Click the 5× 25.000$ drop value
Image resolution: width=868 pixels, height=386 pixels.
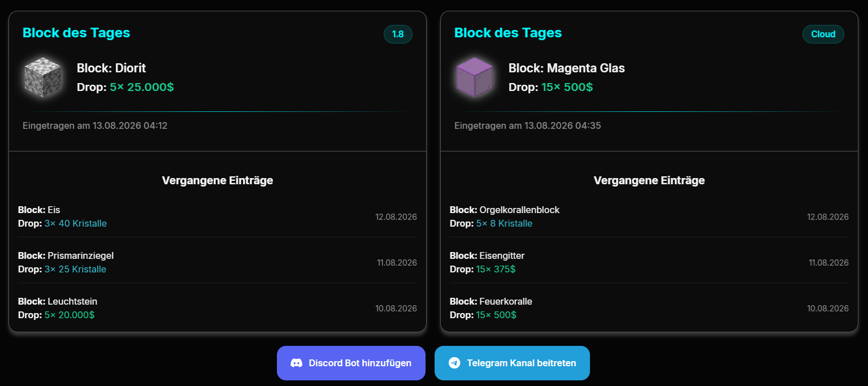(x=142, y=87)
